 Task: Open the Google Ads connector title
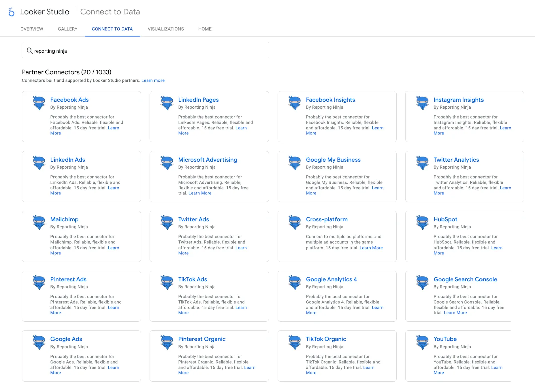tap(66, 339)
